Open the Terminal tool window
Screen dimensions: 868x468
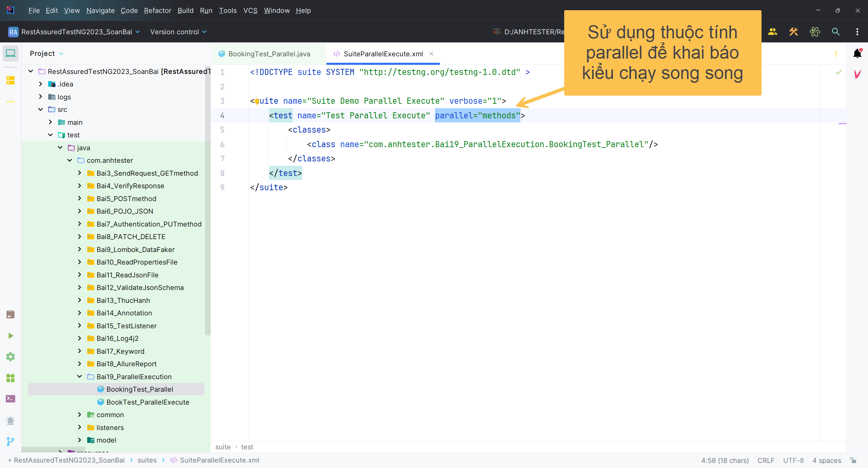tap(11, 399)
